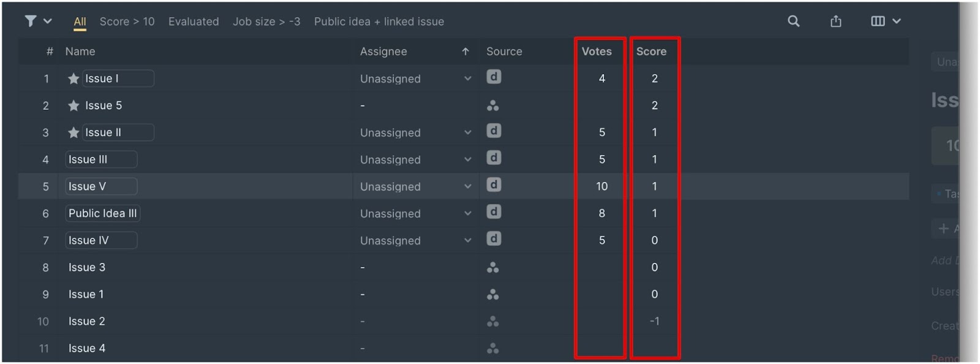Sort by the Votes column header

click(x=597, y=51)
